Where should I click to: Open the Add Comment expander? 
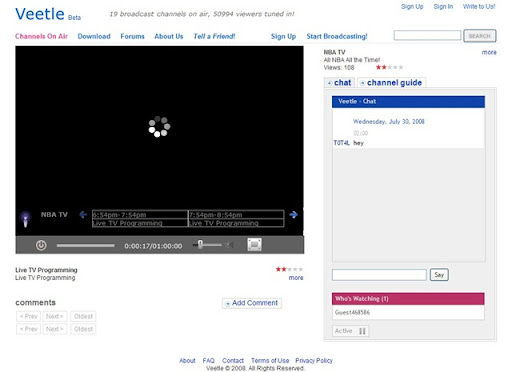click(x=252, y=303)
